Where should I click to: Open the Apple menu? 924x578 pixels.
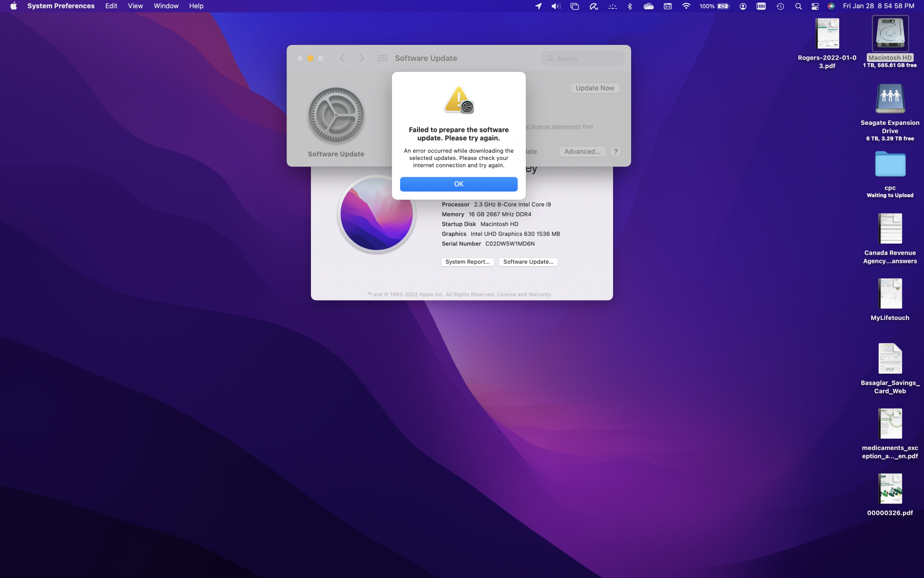13,6
